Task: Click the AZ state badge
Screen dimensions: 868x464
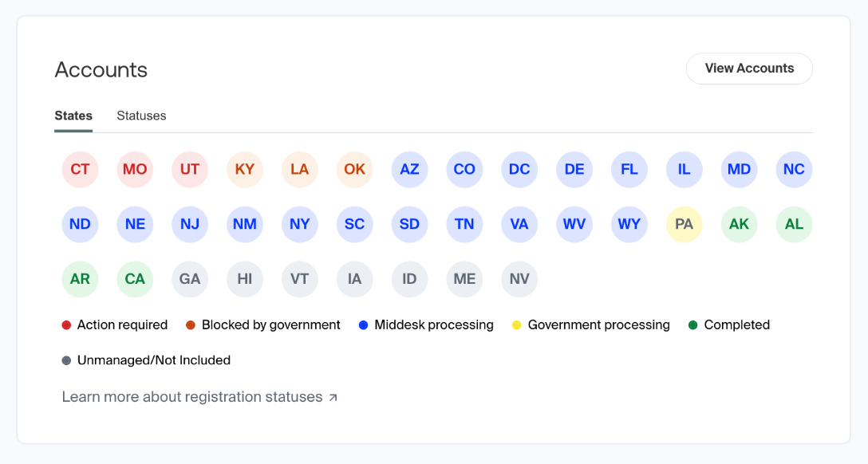Action: (x=409, y=170)
